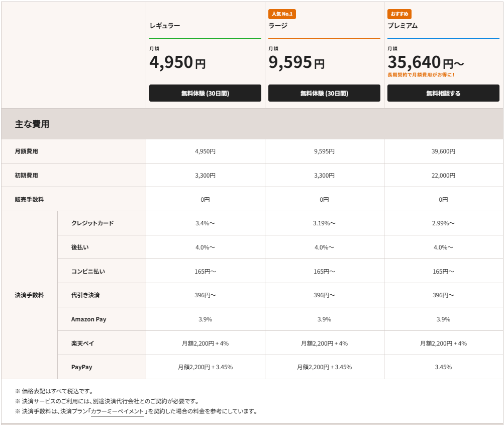504x425 pixels.
Task: Click the 初期費用 row label
Action: coord(26,176)
